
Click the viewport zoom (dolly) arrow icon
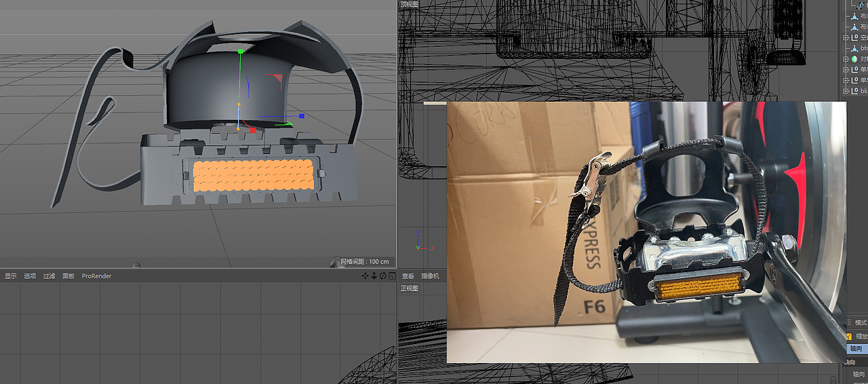tap(374, 275)
